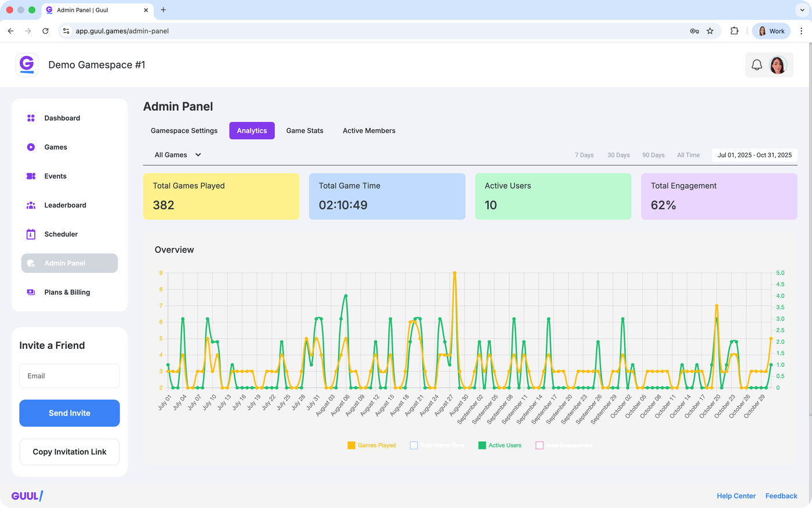
Task: Click into the Email input field
Action: tap(70, 376)
